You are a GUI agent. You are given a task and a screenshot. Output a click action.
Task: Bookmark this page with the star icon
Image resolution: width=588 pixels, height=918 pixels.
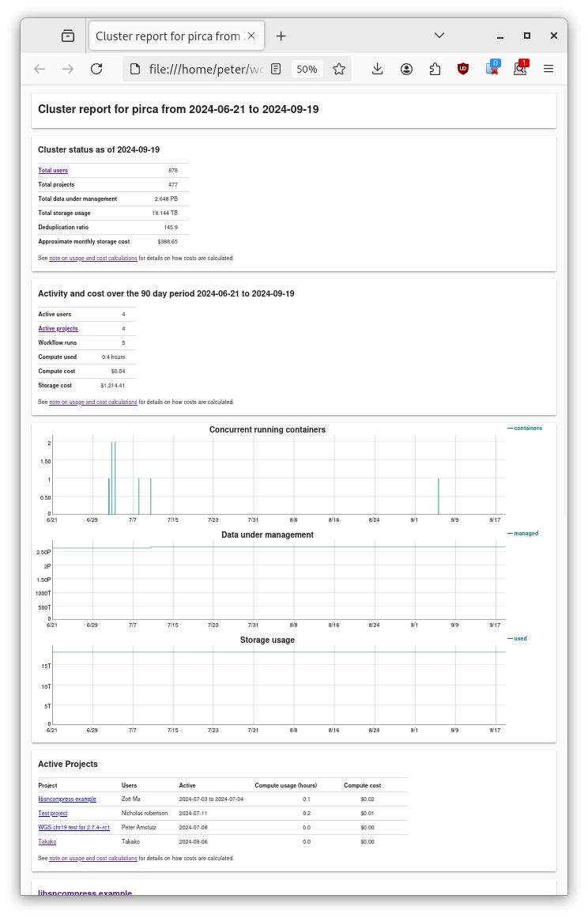339,69
